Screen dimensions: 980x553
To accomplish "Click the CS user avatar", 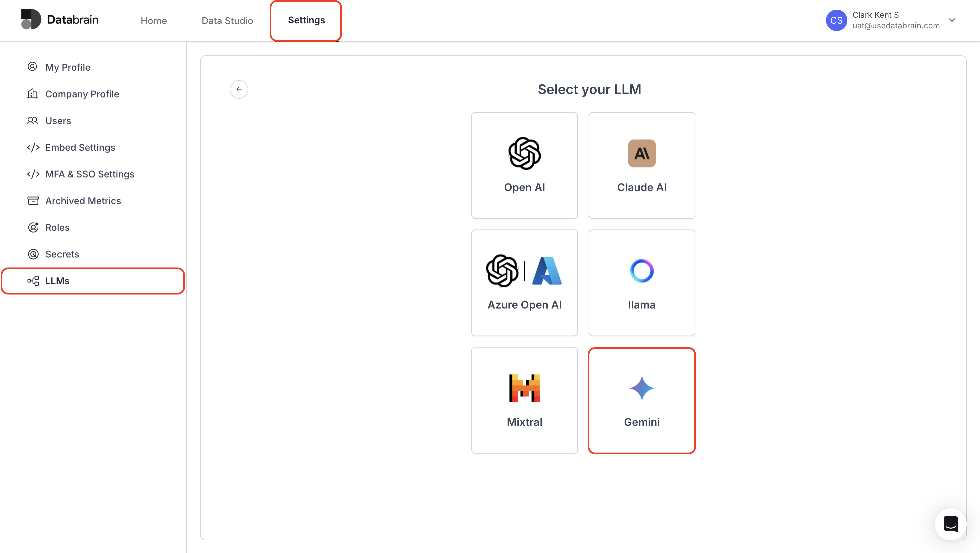I will point(836,20).
